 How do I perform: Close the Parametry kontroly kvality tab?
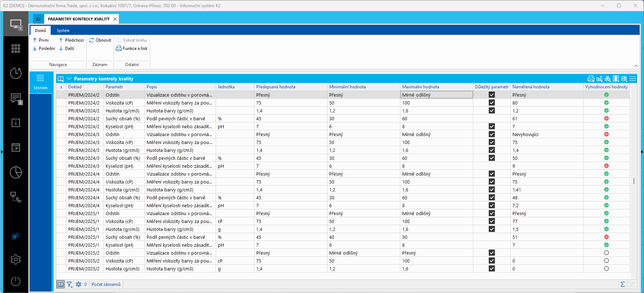pyautogui.click(x=115, y=19)
